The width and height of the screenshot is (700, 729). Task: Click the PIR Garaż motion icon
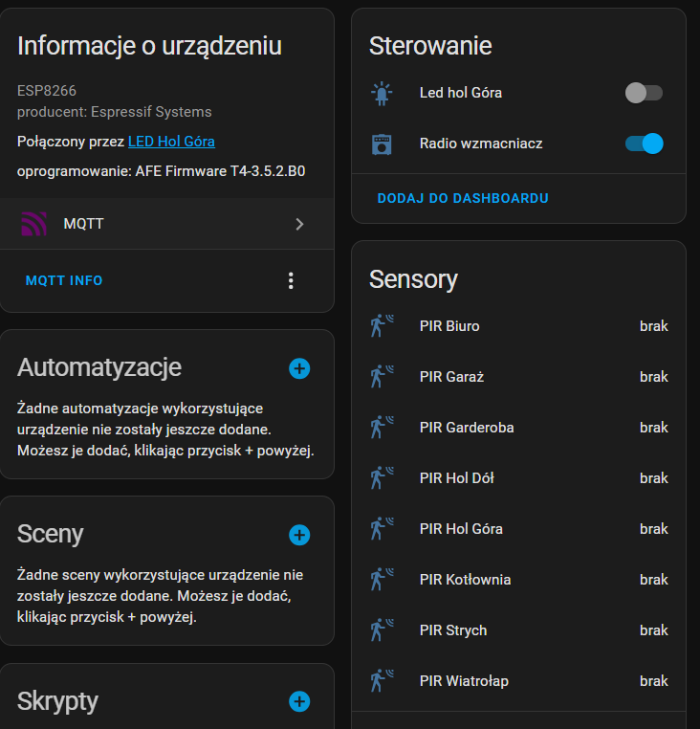tap(382, 376)
